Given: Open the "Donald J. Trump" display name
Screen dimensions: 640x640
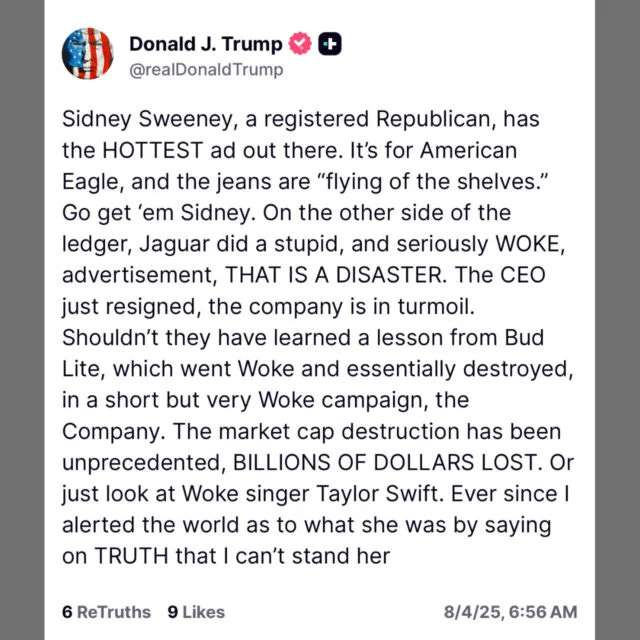Looking at the screenshot, I should 205,43.
